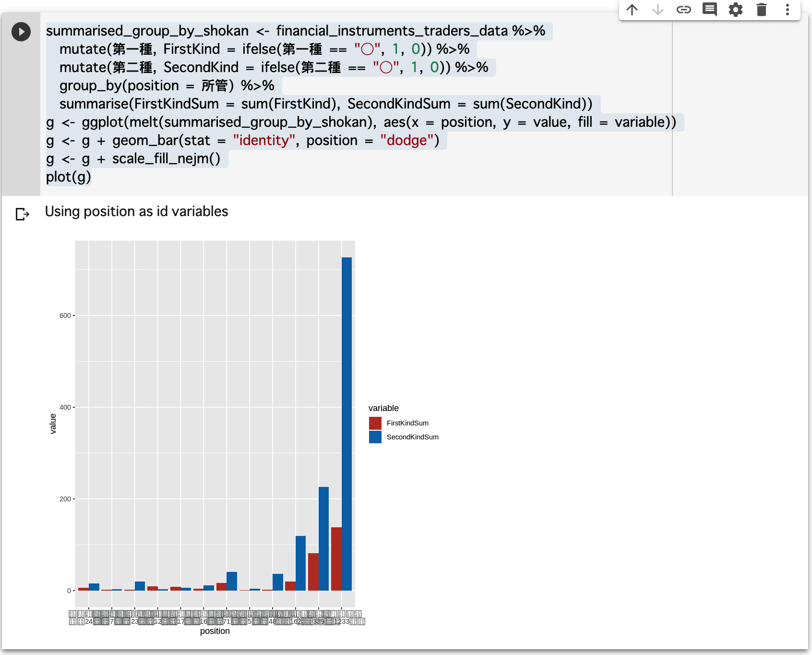Open more cell actions menu

[788, 10]
